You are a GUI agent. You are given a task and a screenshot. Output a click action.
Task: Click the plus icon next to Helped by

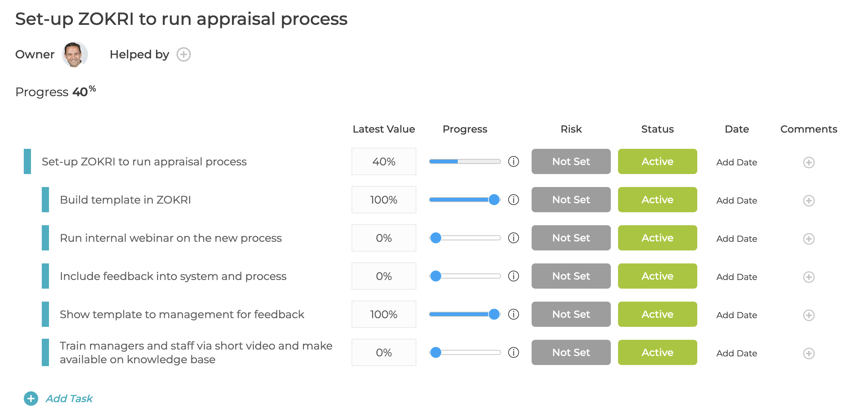(x=184, y=54)
